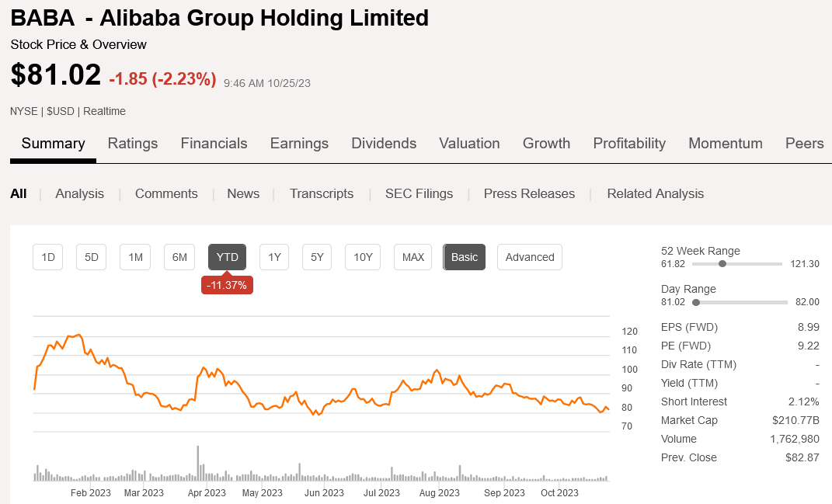Open the Financials tab
832x504 pixels.
pyautogui.click(x=214, y=143)
